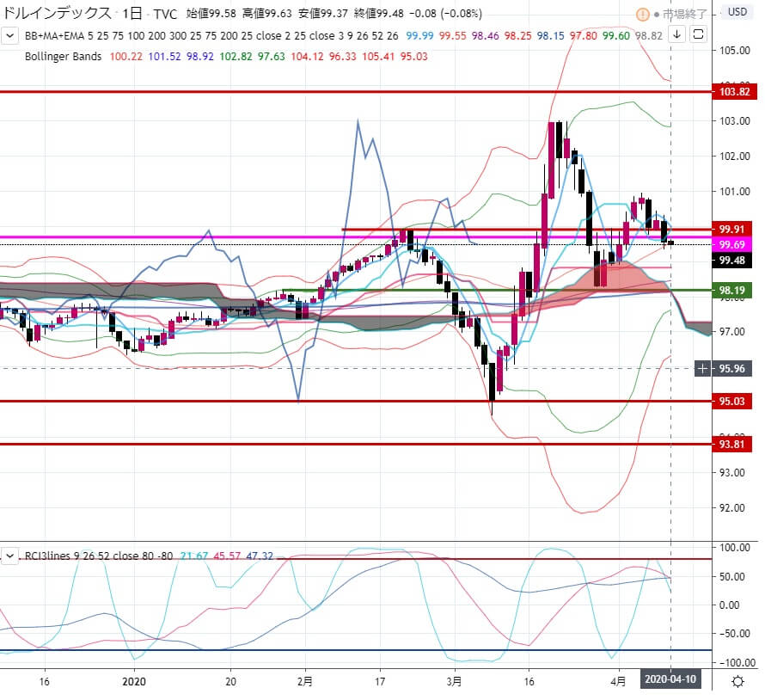The height and width of the screenshot is (700, 765).
Task: Click the Bollinger Bands indicator title
Action: click(x=63, y=57)
